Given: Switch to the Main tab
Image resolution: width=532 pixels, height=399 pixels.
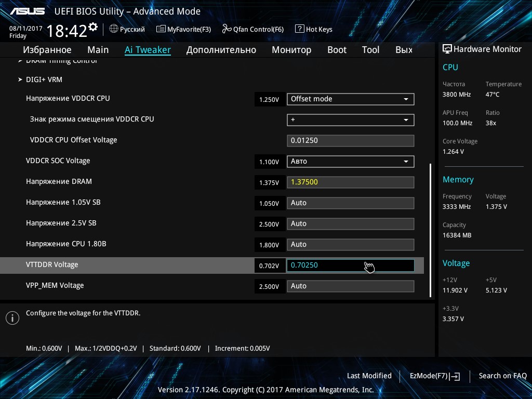Looking at the screenshot, I should point(98,50).
